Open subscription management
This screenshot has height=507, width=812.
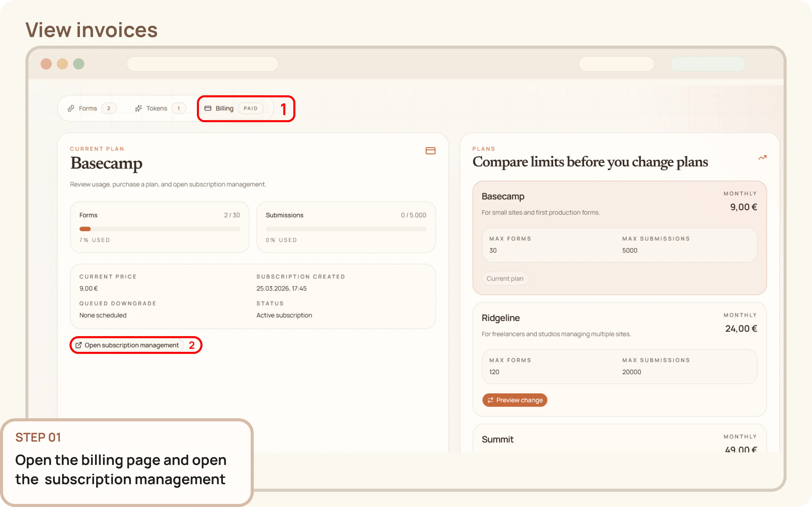pos(131,345)
